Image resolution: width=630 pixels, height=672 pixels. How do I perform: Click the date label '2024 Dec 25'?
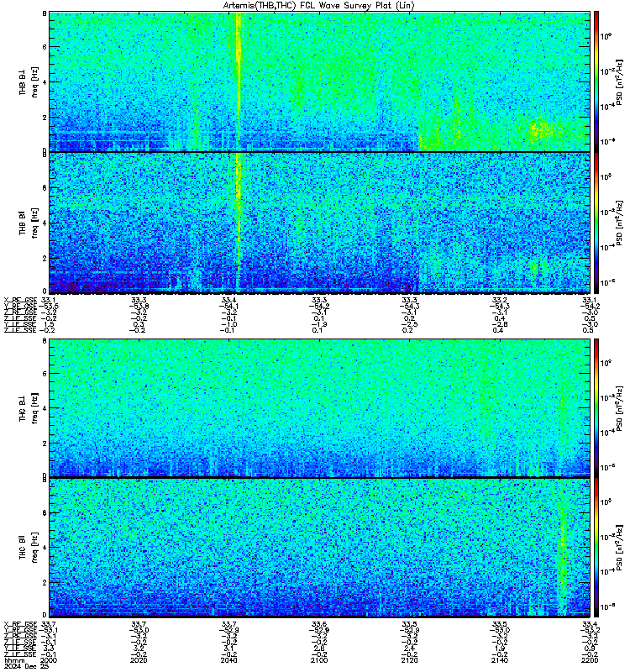pyautogui.click(x=25, y=666)
